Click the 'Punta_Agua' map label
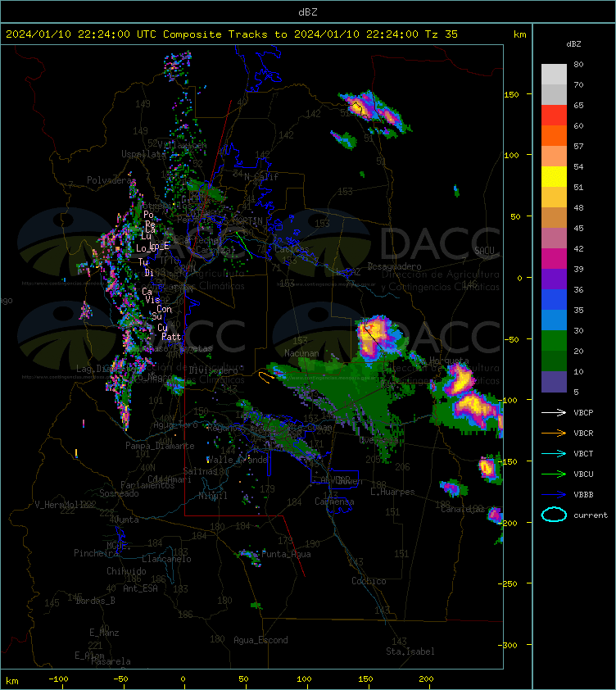 pyautogui.click(x=286, y=554)
